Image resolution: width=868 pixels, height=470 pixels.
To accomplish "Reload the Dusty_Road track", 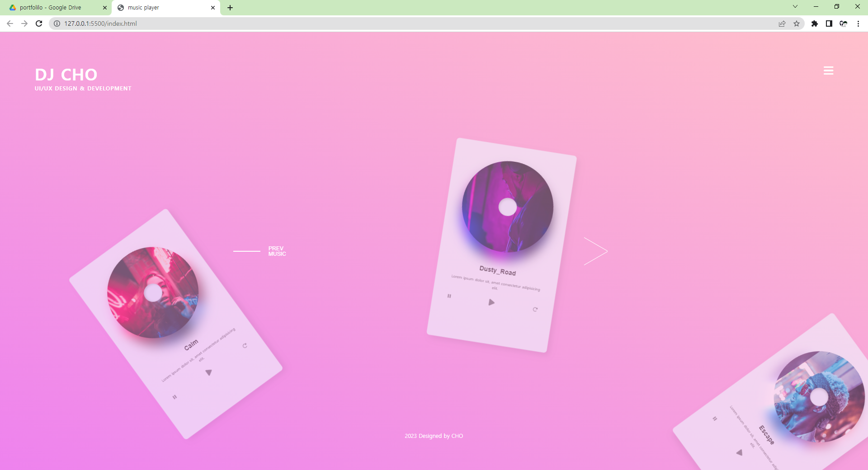I will pyautogui.click(x=535, y=310).
